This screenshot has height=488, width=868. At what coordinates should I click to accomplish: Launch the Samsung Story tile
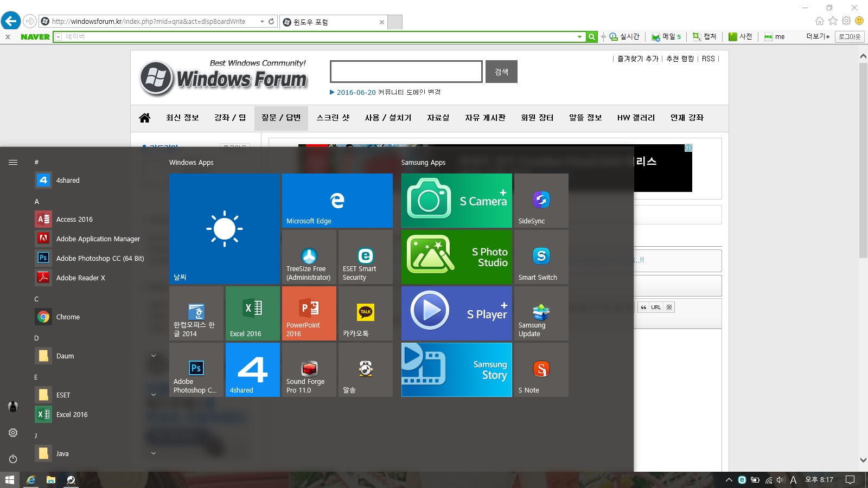(x=456, y=370)
